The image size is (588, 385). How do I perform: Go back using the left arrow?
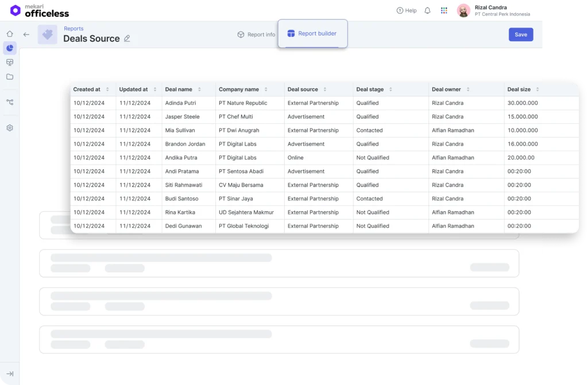tap(26, 34)
